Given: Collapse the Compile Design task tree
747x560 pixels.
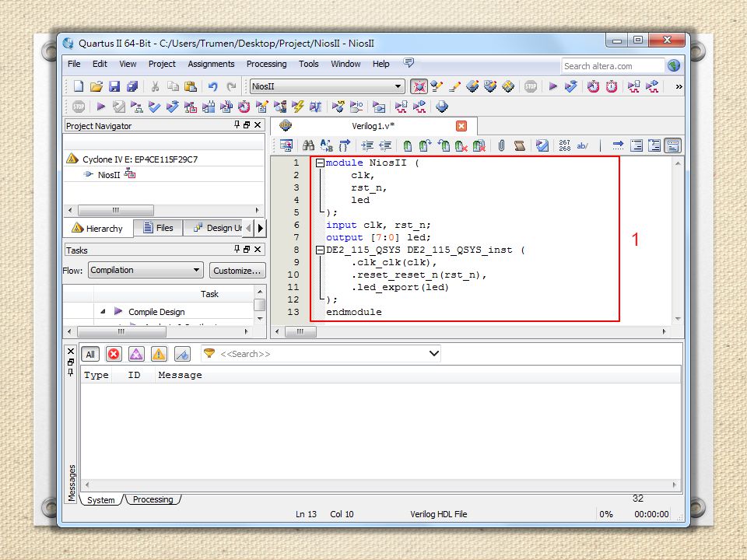Looking at the screenshot, I should (x=103, y=311).
